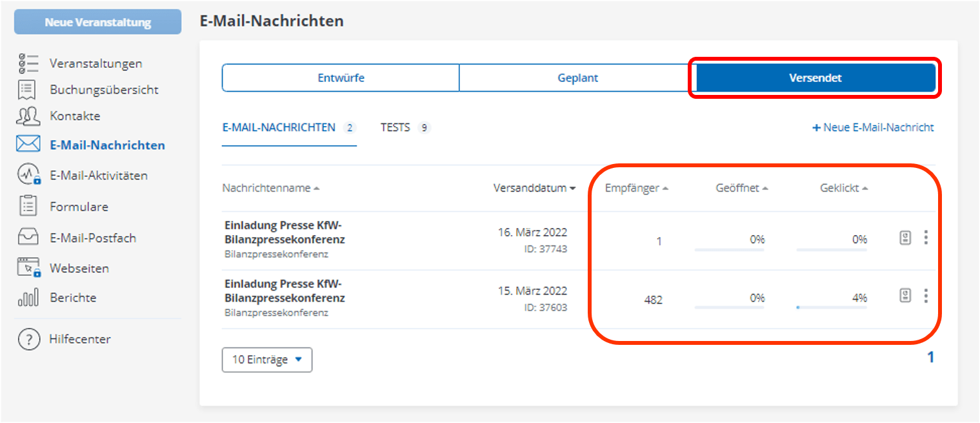Viewport: 980px width, 423px height.
Task: Open Berichte from the sidebar
Action: 73,298
